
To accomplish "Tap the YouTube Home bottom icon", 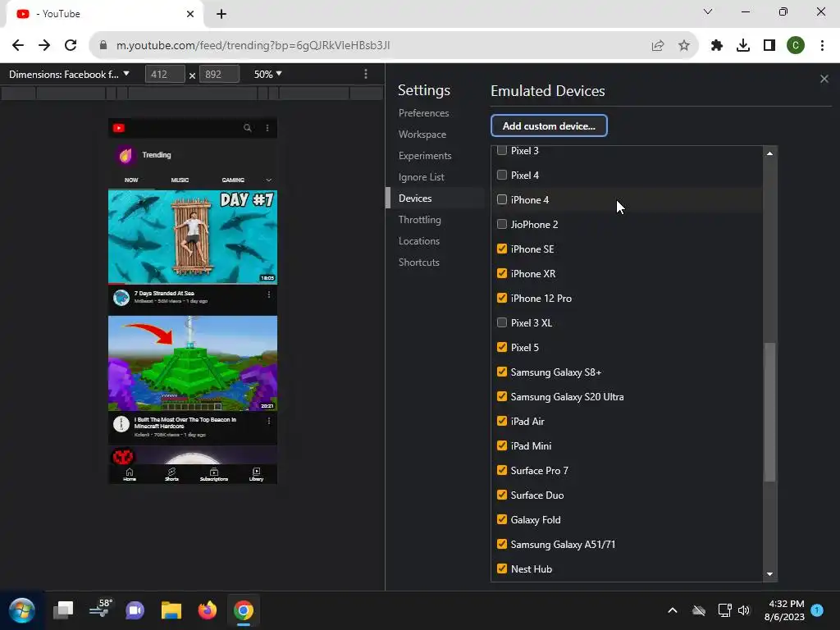I will [x=130, y=474].
